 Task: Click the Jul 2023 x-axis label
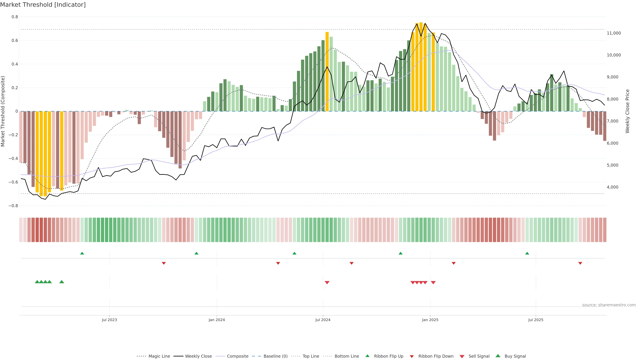click(x=109, y=320)
